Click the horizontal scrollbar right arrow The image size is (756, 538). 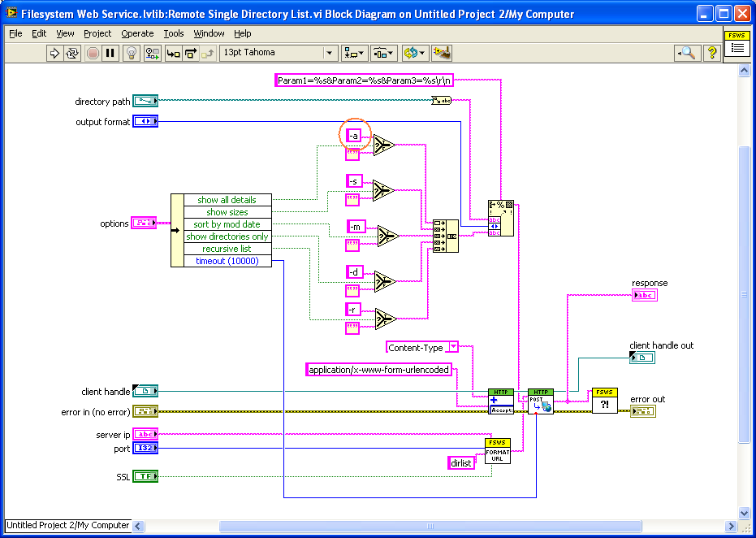732,526
